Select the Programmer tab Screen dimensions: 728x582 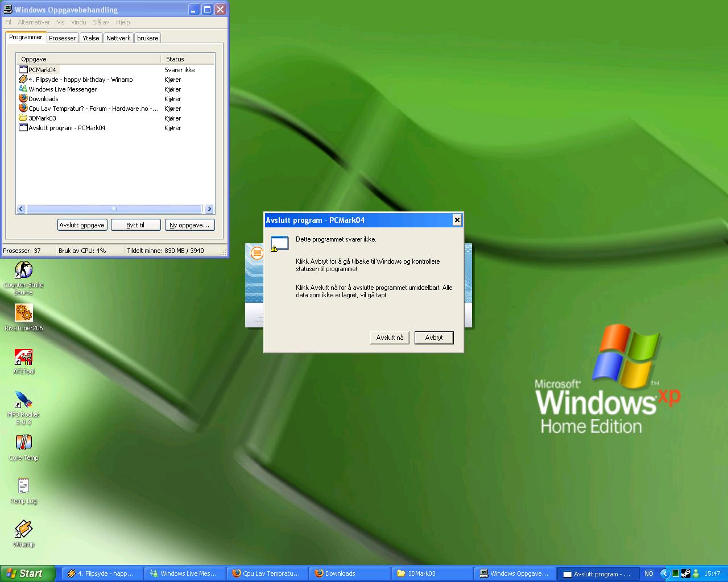(26, 37)
